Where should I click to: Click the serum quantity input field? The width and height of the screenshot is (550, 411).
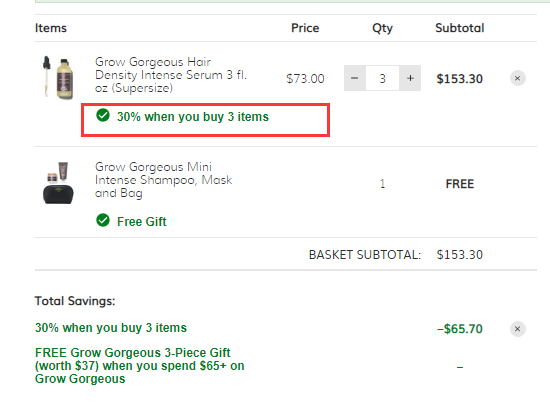pyautogui.click(x=382, y=78)
